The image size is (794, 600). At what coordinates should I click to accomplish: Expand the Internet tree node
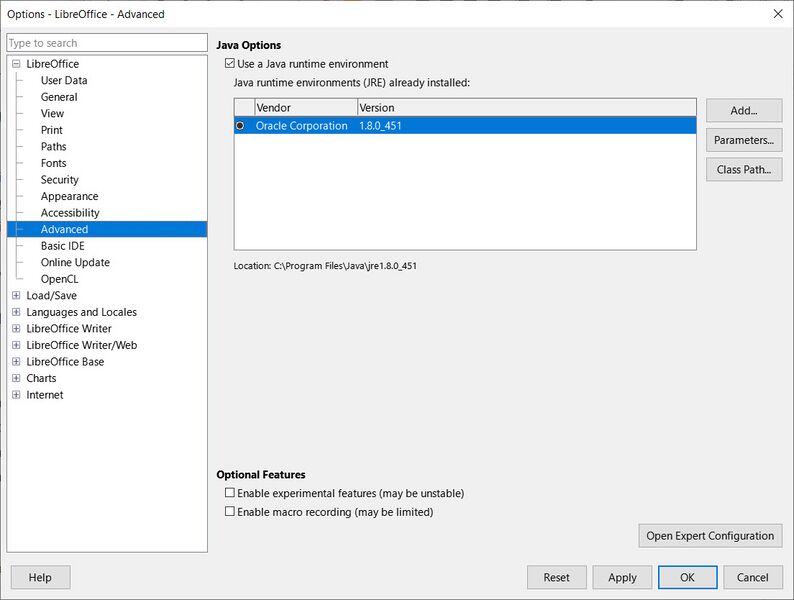click(x=16, y=395)
